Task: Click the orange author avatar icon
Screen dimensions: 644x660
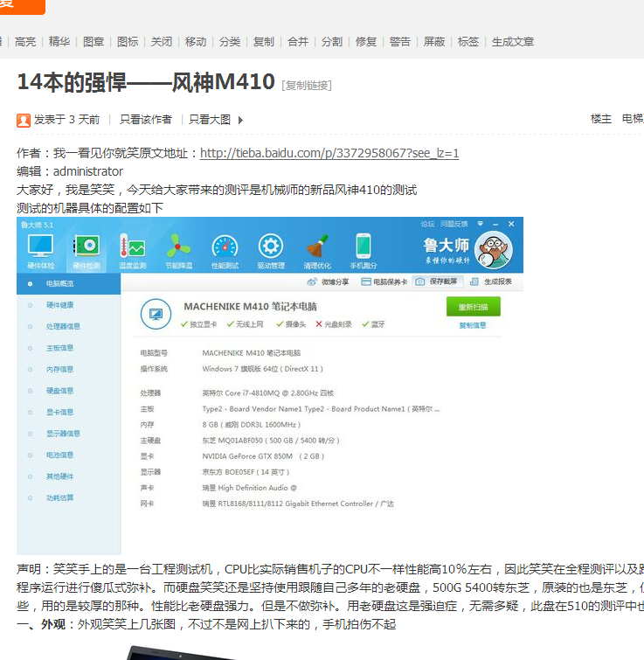Action: 24,121
